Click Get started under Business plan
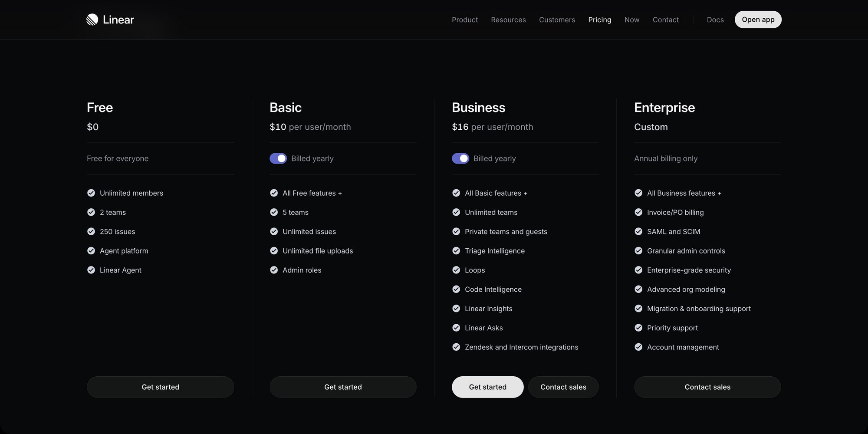 click(488, 387)
